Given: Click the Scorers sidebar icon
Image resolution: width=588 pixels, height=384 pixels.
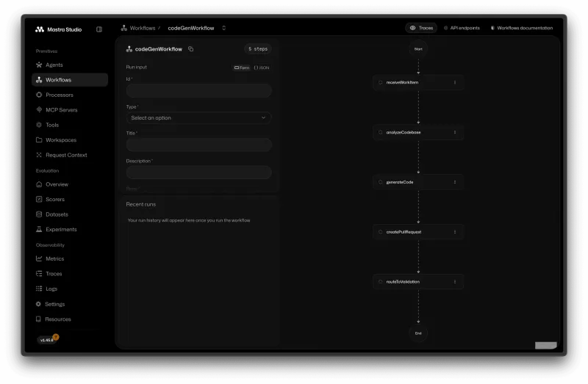Looking at the screenshot, I should click(39, 199).
